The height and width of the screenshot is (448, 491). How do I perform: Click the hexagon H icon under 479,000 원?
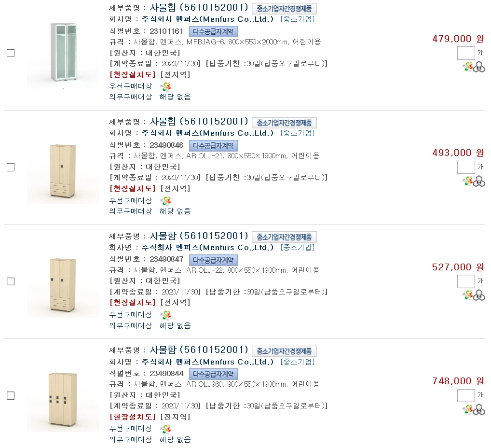(x=479, y=67)
